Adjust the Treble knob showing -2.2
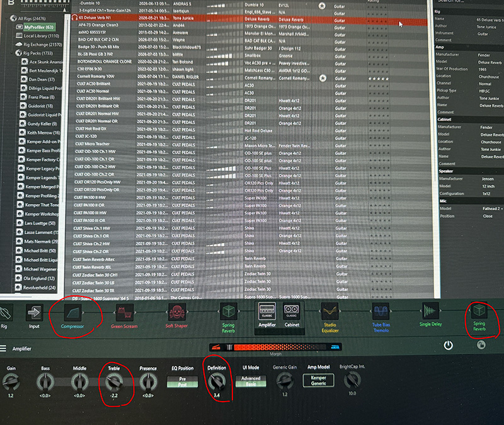Viewport: 504px width, 425px height. (x=114, y=382)
